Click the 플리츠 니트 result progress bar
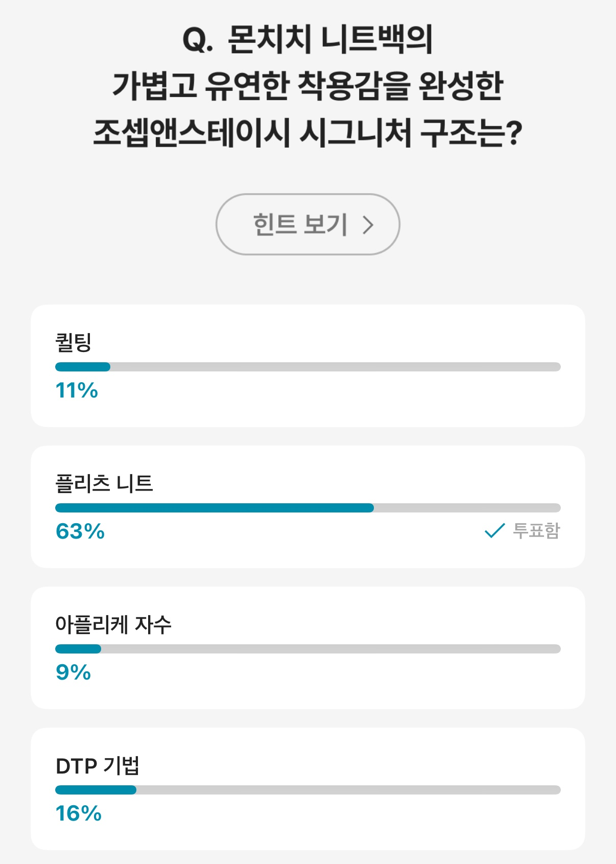Image resolution: width=616 pixels, height=864 pixels. (307, 508)
